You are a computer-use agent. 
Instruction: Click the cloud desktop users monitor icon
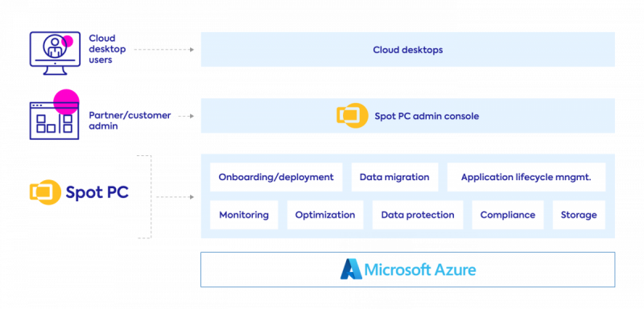pyautogui.click(x=55, y=53)
